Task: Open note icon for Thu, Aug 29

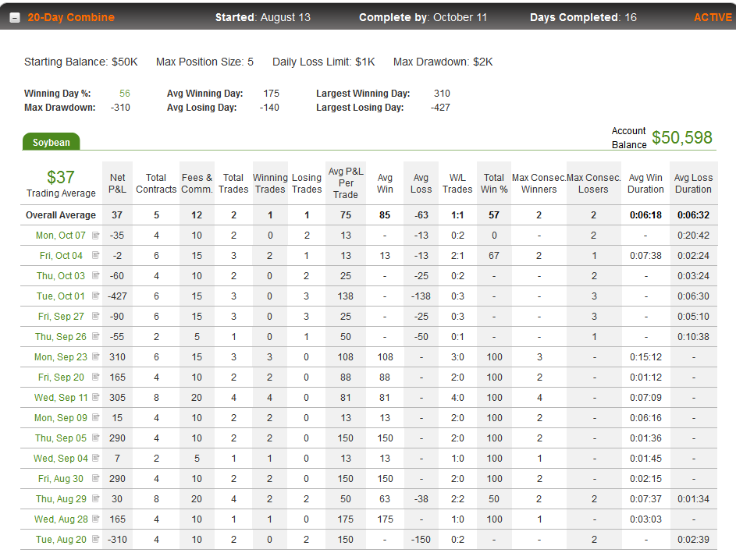Action: [96, 498]
